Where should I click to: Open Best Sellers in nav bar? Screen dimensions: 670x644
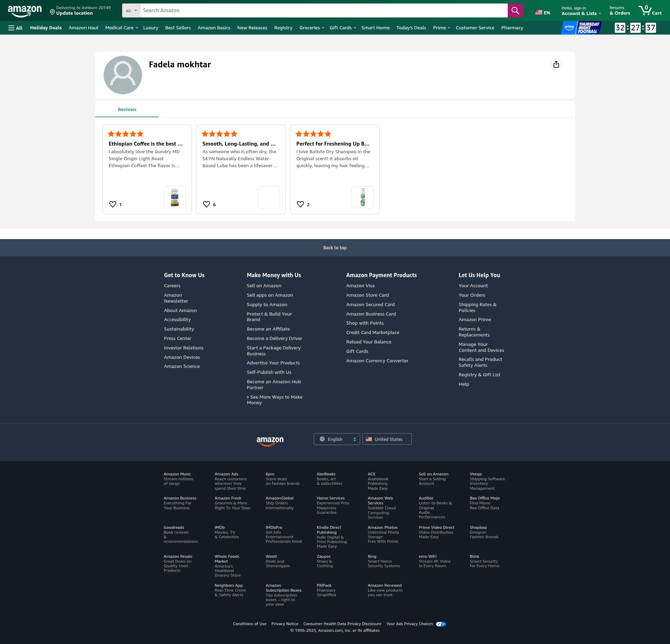coord(178,28)
